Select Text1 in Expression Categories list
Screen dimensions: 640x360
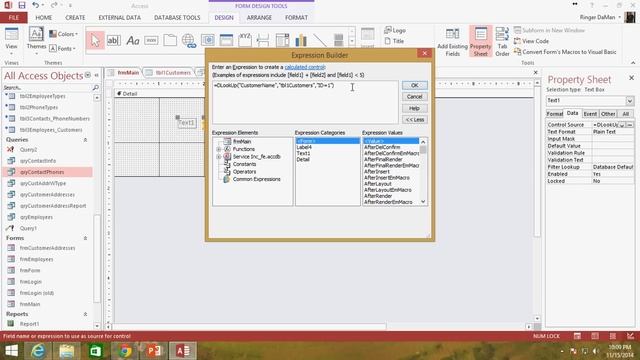coord(303,153)
